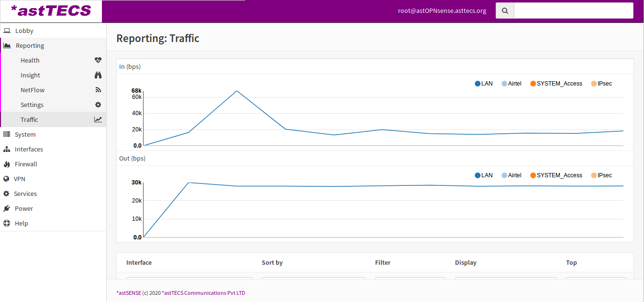This screenshot has height=302, width=644.
Task: Toggle SYSTEM_Access series in the Out chart legend
Action: tap(556, 175)
